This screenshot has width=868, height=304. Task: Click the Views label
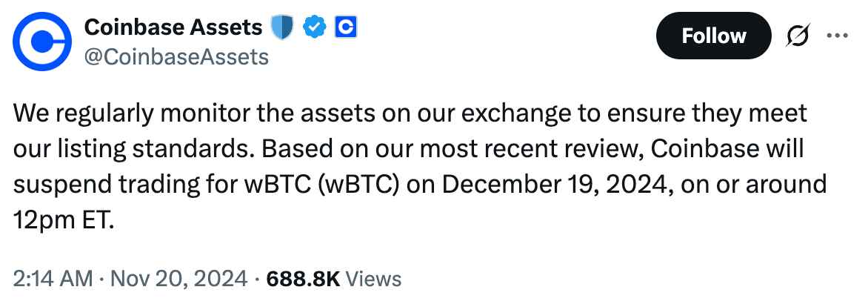[373, 278]
